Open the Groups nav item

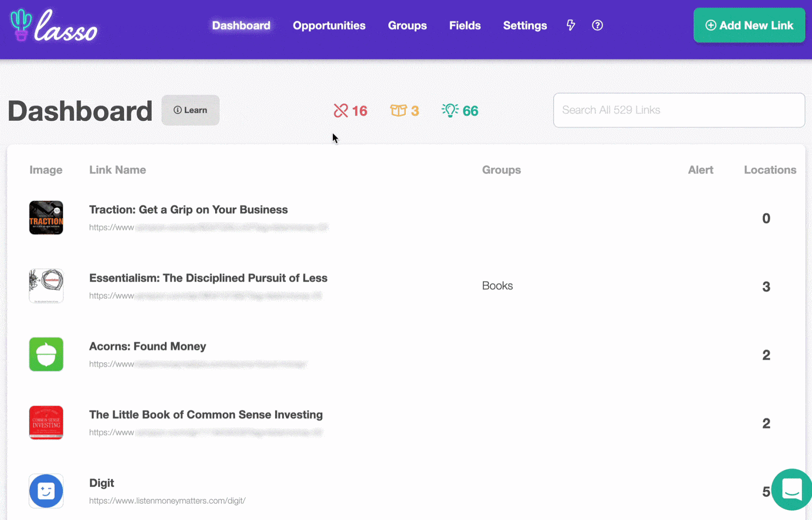[x=408, y=25]
